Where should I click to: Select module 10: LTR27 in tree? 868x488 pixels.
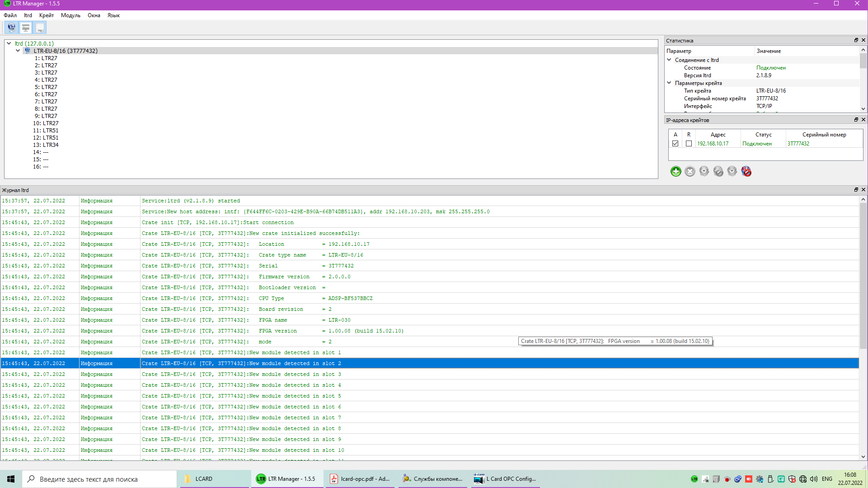coord(46,123)
